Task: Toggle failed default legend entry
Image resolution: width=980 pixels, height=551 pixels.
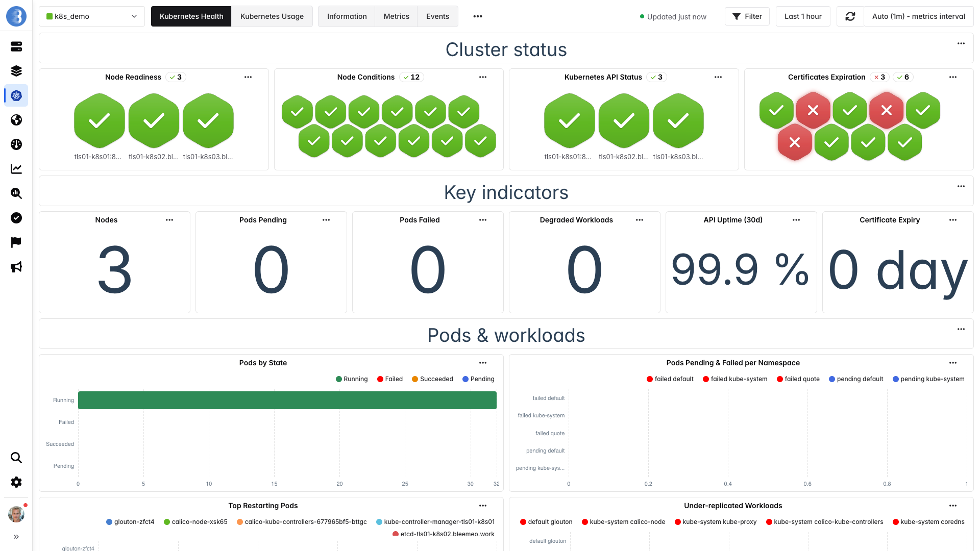Action: [x=670, y=379]
